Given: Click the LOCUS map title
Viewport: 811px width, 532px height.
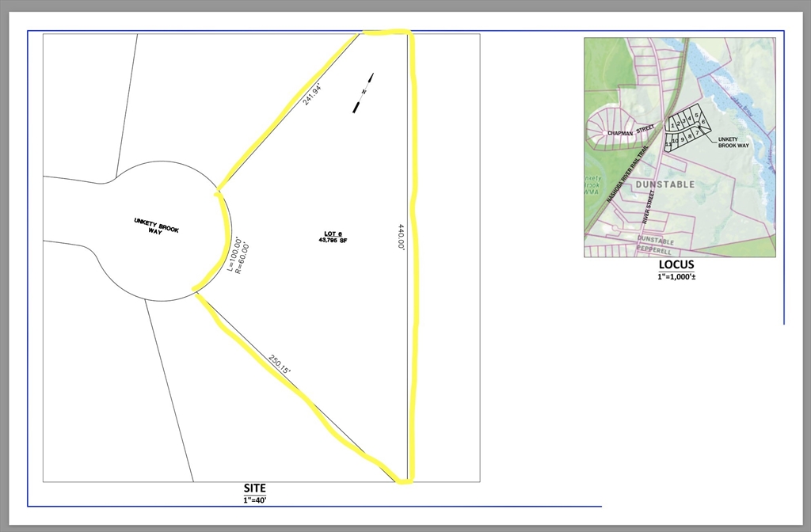Looking at the screenshot, I should (x=676, y=265).
